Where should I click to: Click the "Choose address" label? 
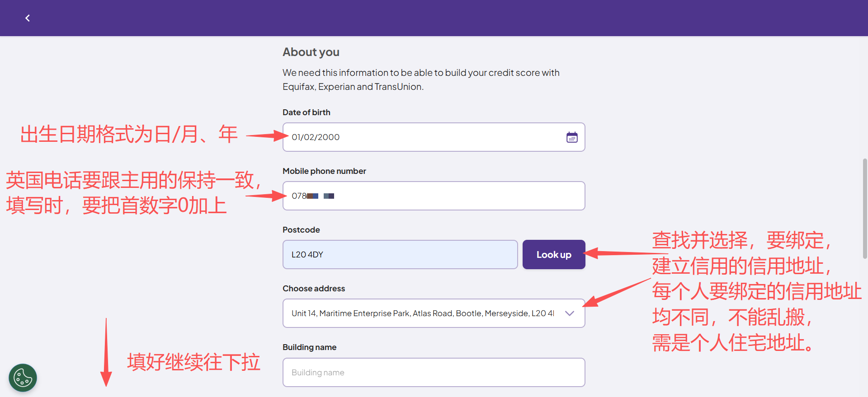point(314,289)
